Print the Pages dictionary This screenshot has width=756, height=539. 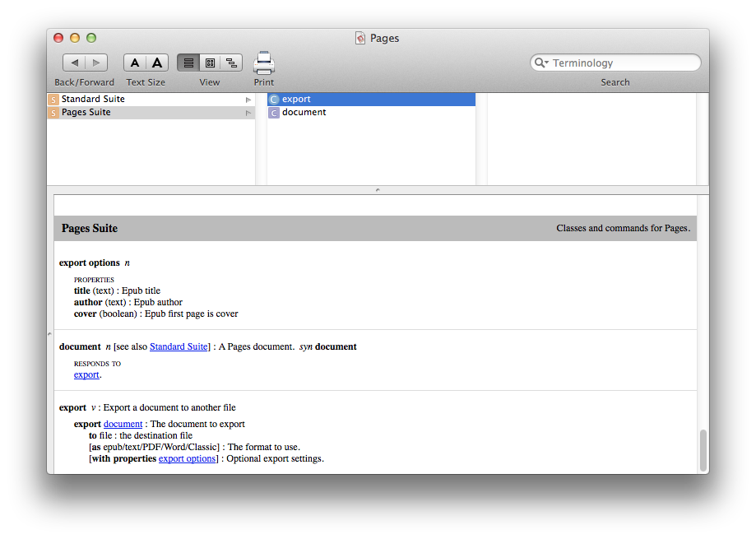[x=264, y=63]
